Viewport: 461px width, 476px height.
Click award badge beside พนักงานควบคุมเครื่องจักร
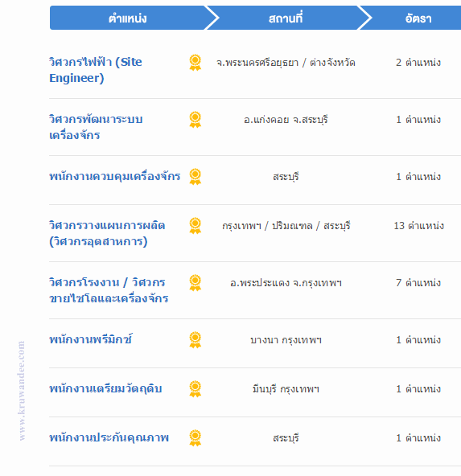[x=195, y=177]
